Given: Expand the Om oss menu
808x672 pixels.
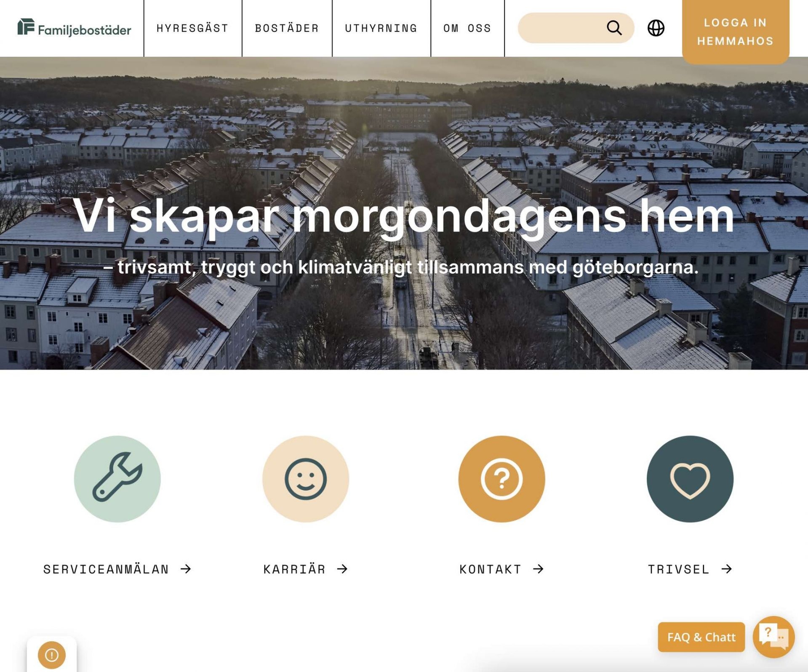Looking at the screenshot, I should click(467, 28).
